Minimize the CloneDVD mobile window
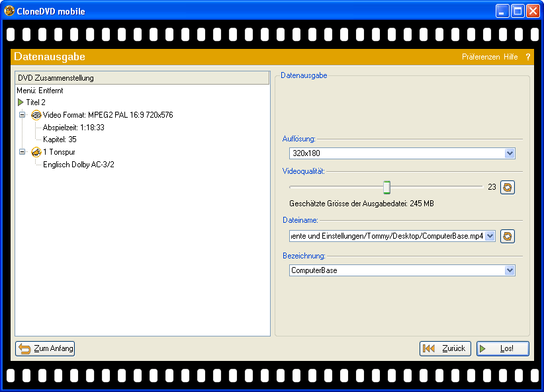This screenshot has width=544, height=392. pos(502,11)
